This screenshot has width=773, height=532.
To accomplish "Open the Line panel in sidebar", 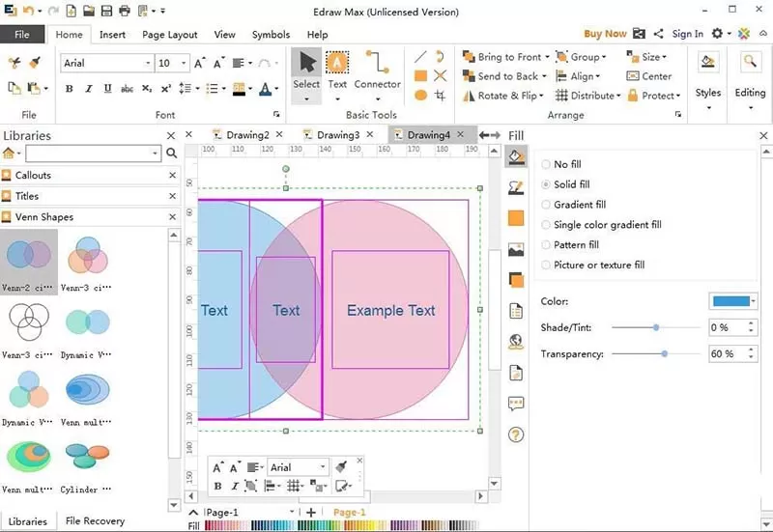I will [x=516, y=187].
